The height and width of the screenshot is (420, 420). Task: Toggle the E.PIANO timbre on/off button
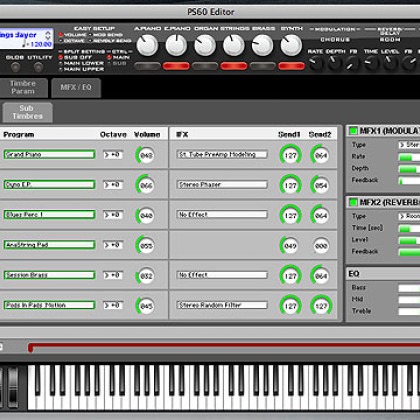176,66
